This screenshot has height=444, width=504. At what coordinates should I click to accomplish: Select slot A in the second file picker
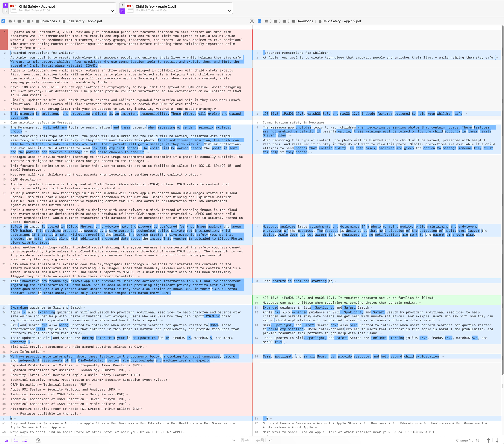pyautogui.click(x=122, y=5)
